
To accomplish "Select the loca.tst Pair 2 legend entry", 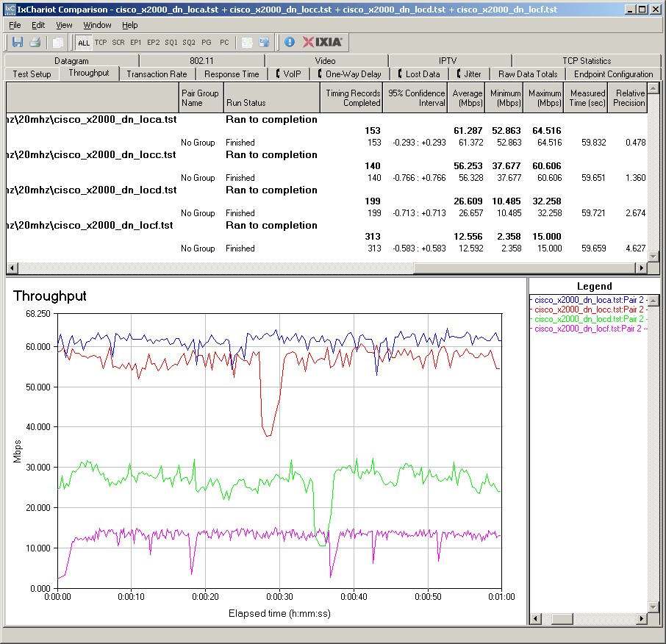I will pyautogui.click(x=589, y=300).
